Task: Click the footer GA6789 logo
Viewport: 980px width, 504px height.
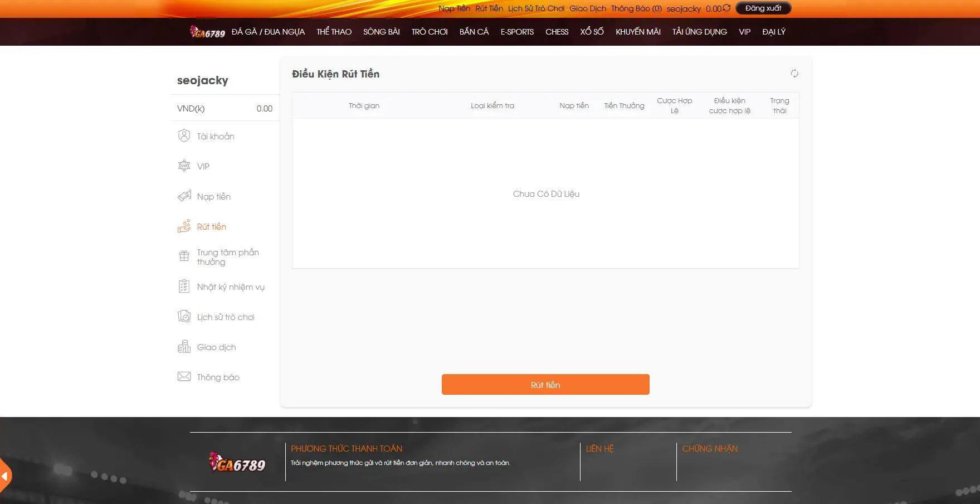Action: [x=237, y=463]
